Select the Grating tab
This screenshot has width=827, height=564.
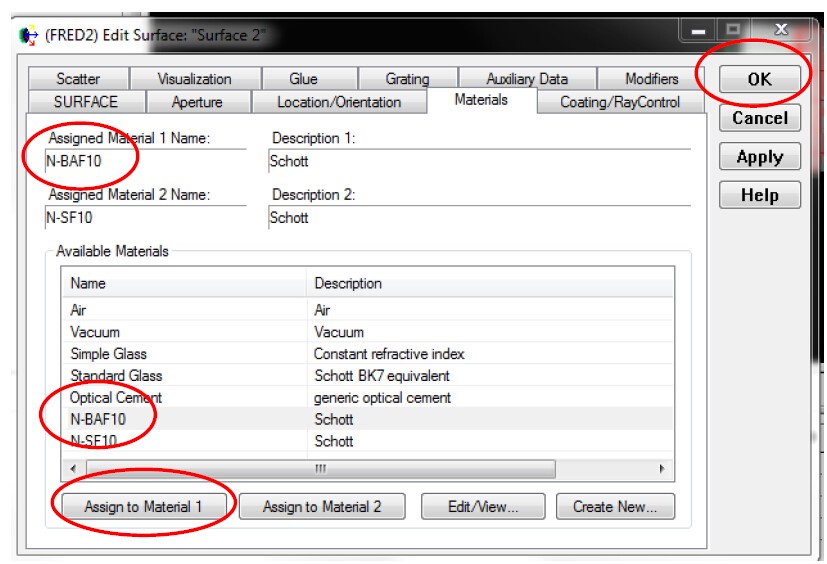pos(407,79)
